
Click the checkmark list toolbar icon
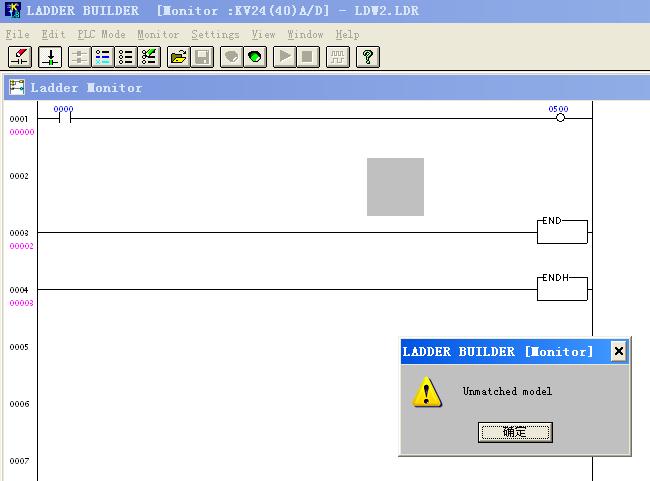pyautogui.click(x=149, y=56)
